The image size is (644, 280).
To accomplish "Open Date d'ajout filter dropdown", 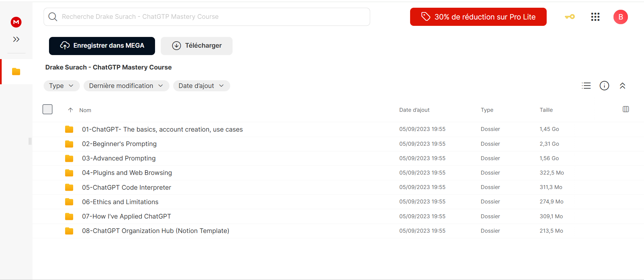I will [201, 86].
